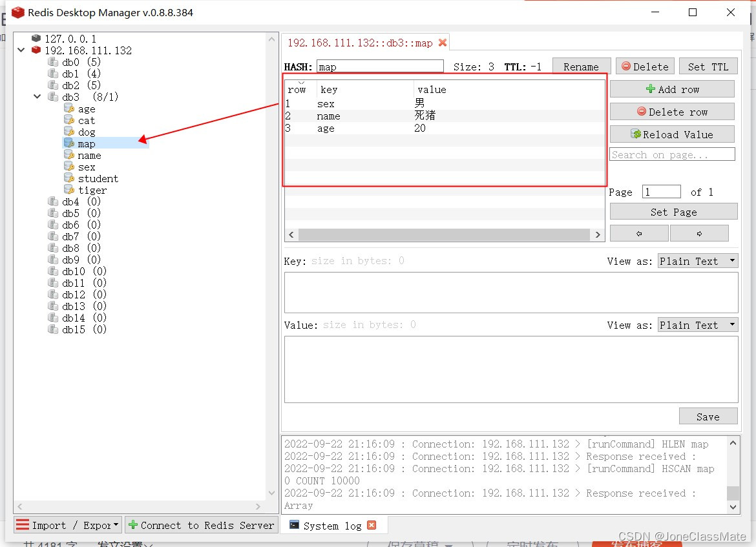Select the student key in tree

98,178
